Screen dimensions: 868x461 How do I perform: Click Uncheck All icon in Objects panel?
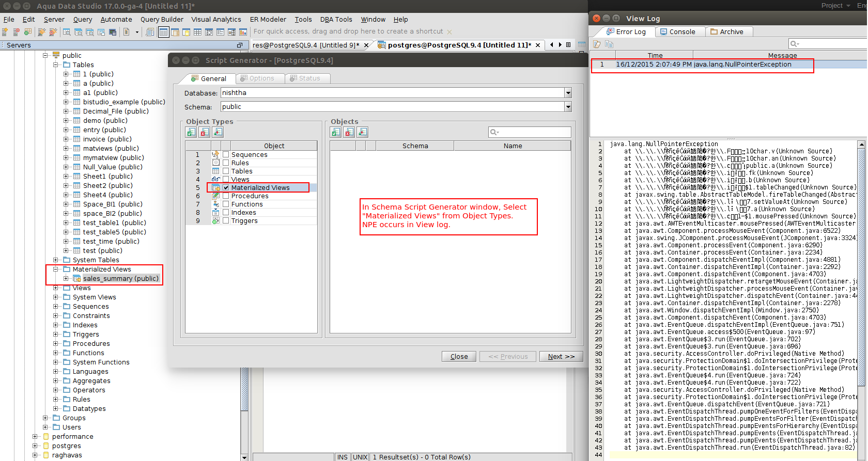[x=349, y=133]
